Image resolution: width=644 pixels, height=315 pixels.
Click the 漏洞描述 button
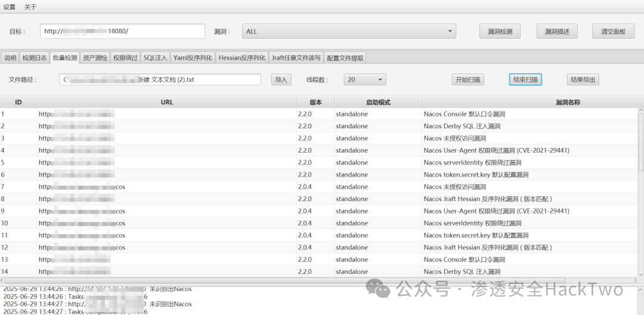point(557,31)
